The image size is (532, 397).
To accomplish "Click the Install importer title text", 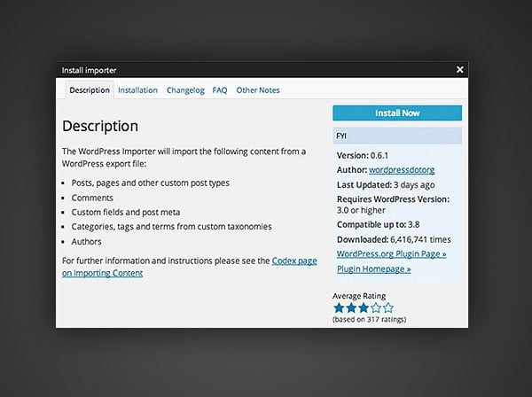I will click(89, 70).
